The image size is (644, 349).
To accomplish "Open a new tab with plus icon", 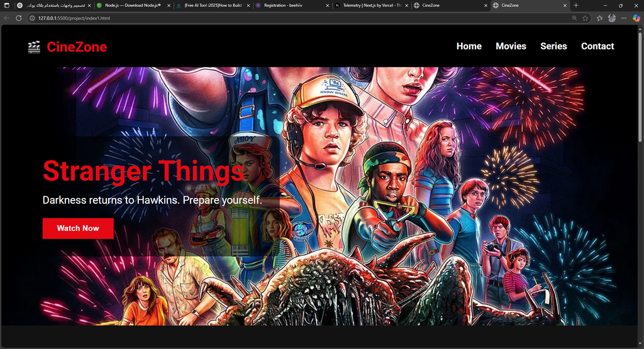I will [576, 5].
